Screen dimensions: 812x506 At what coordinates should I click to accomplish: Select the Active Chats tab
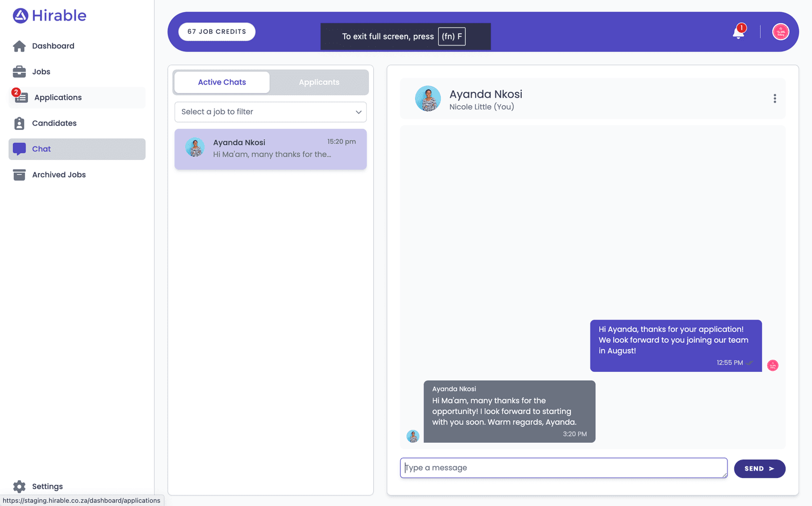(222, 82)
